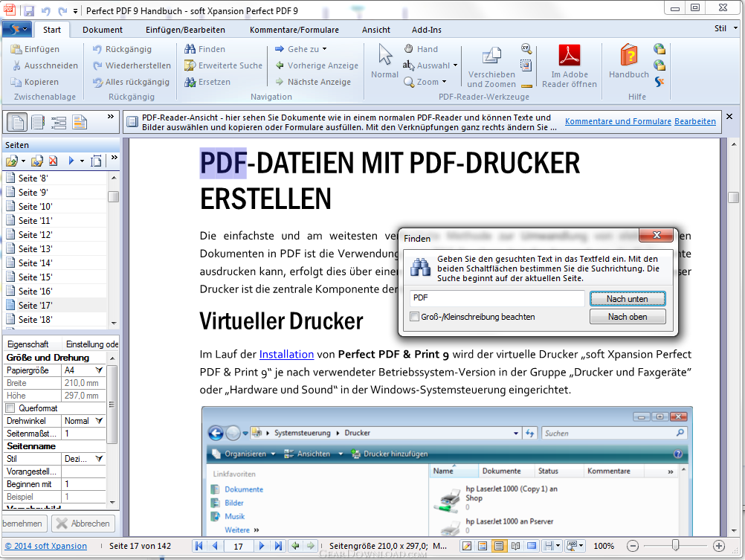Toggle the facing pages book layout view

[x=515, y=546]
